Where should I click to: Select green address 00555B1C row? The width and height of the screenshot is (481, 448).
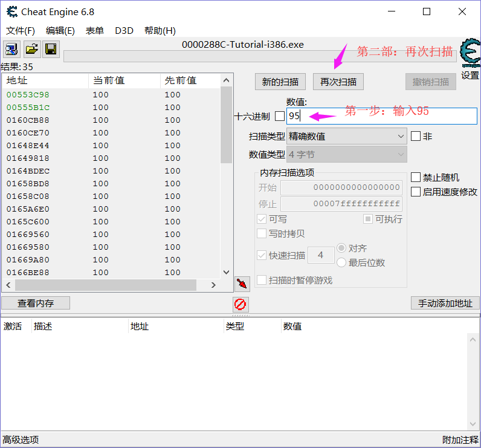tap(111, 108)
